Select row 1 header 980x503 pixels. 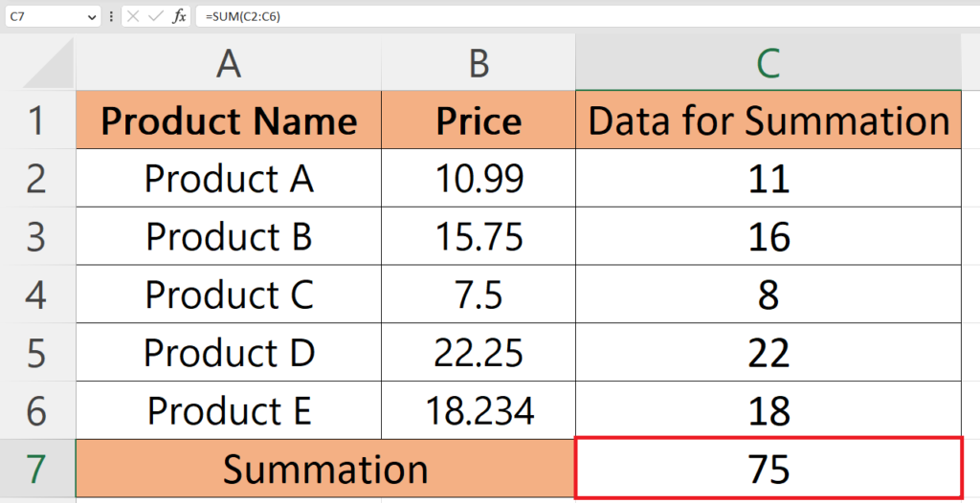tap(37, 120)
